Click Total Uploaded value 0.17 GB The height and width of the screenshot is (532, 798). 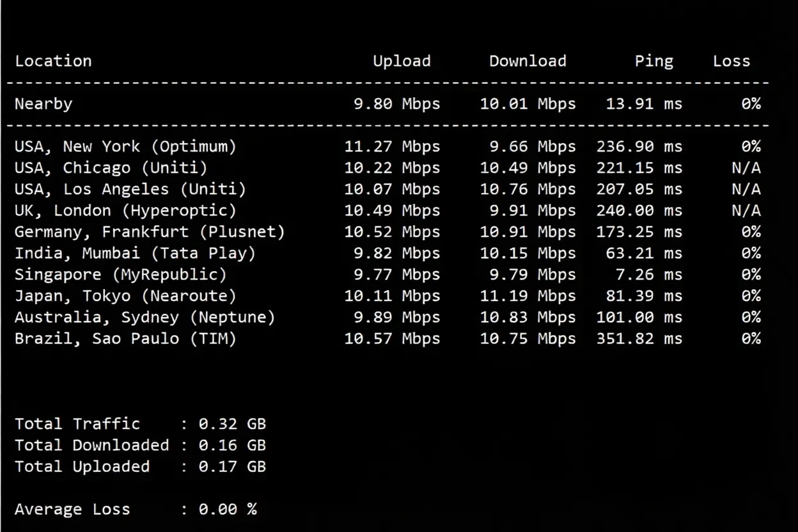click(232, 467)
